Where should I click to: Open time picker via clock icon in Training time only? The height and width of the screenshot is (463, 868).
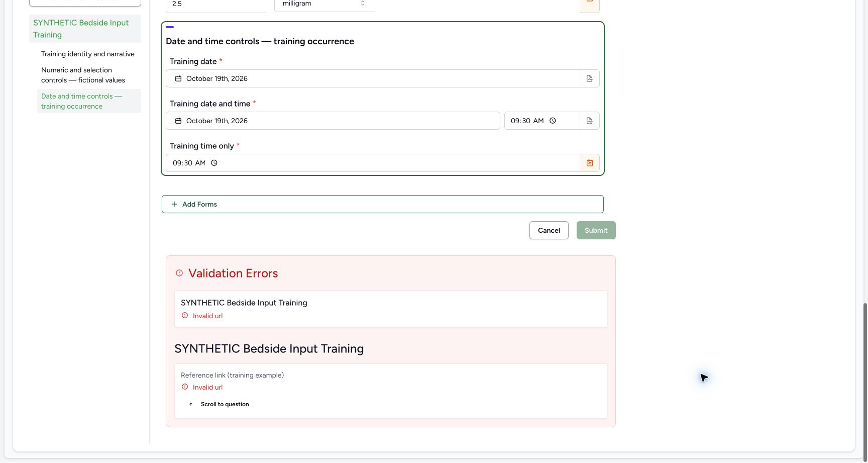[214, 163]
